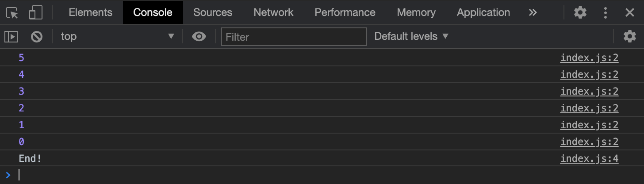Open the Default levels dropdown
This screenshot has height=184, width=644.
[411, 37]
